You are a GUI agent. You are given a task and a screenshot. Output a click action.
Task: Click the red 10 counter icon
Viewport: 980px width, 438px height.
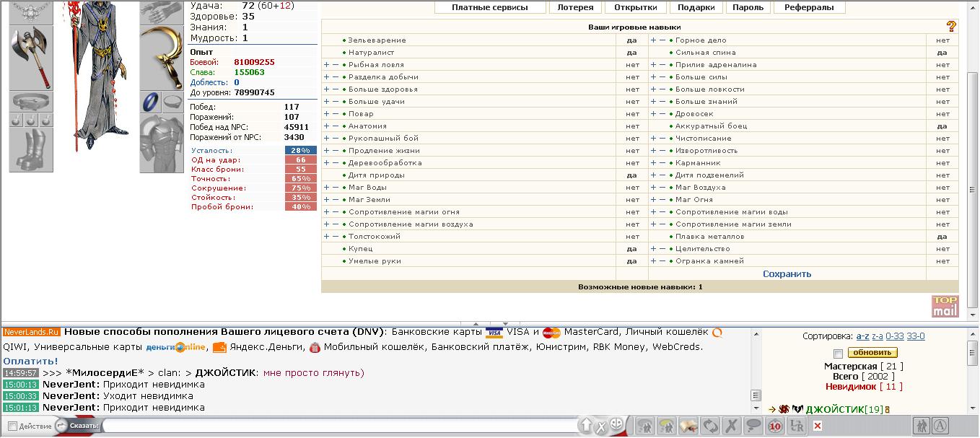click(774, 426)
